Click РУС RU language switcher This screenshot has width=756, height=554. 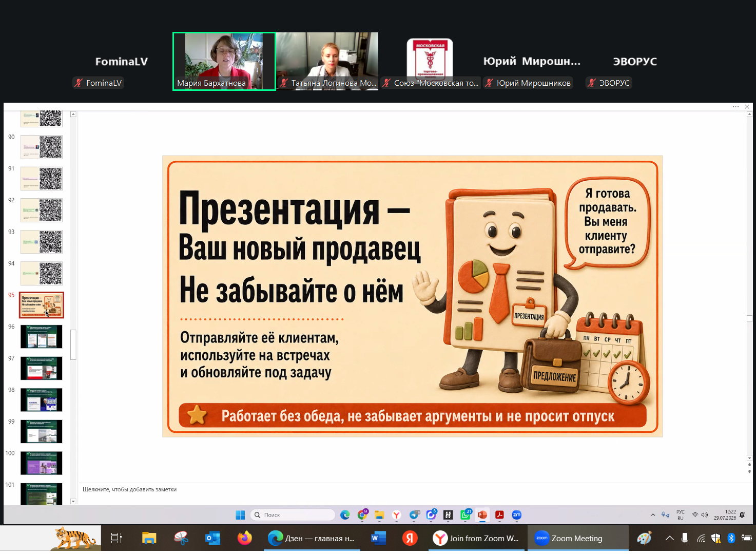[681, 515]
